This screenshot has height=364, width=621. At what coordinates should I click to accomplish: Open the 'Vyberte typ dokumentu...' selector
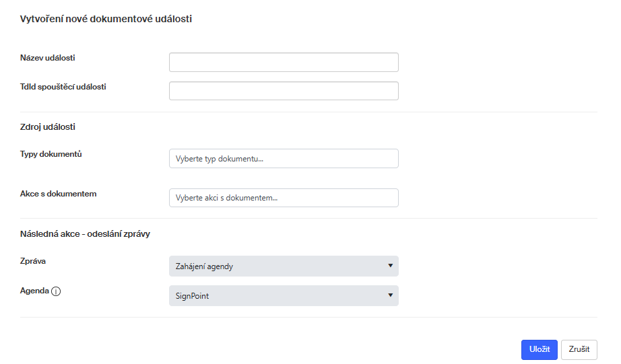pyautogui.click(x=284, y=159)
